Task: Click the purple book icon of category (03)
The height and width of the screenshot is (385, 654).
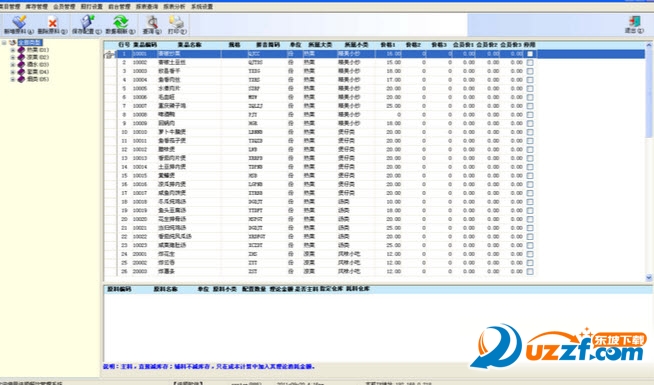Action: coord(21,65)
